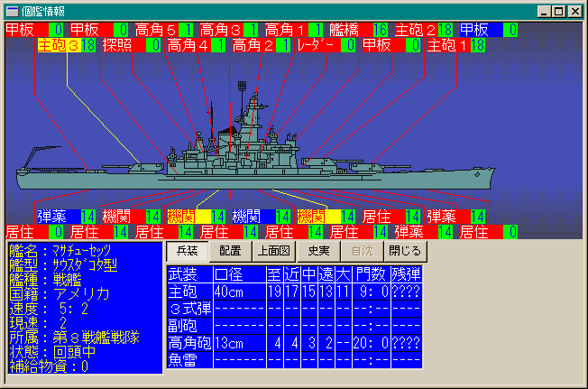588x389 pixels.
Task: Select the 高角５ anti-air gun label
Action: [154, 30]
